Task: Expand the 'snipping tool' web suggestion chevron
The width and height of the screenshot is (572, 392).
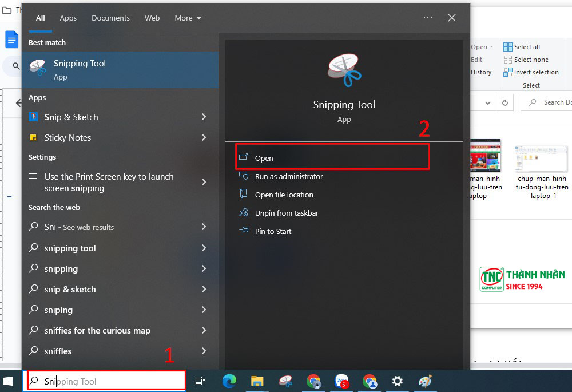Action: pyautogui.click(x=204, y=248)
